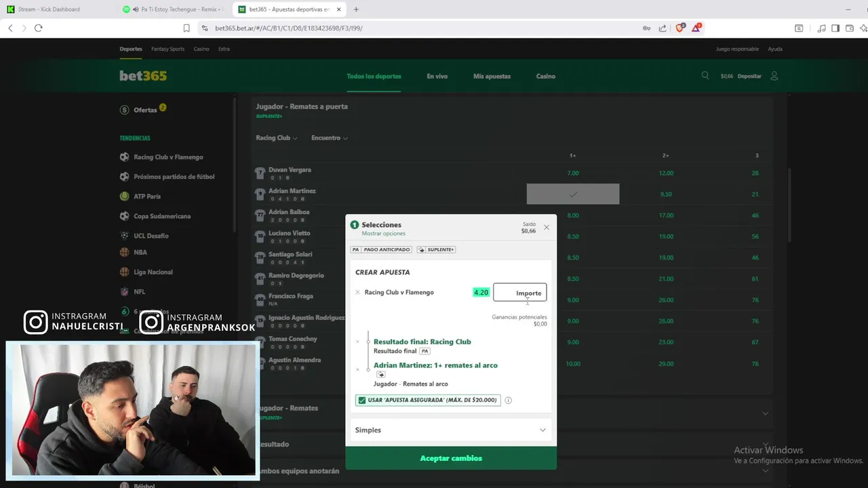Click Aceptar cambios button
Screen dimensions: 868x488
451,458
